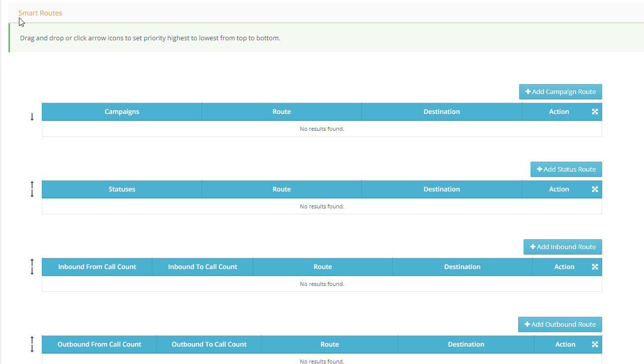Viewport: 644px width, 364px height.
Task: Click the Outbound To Call Count header
Action: point(209,344)
